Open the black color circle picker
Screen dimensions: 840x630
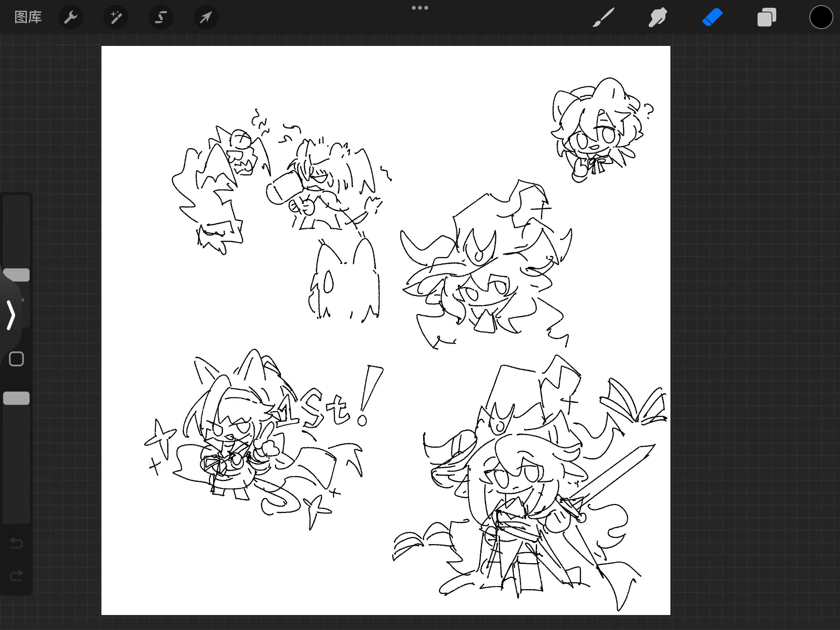pos(821,17)
